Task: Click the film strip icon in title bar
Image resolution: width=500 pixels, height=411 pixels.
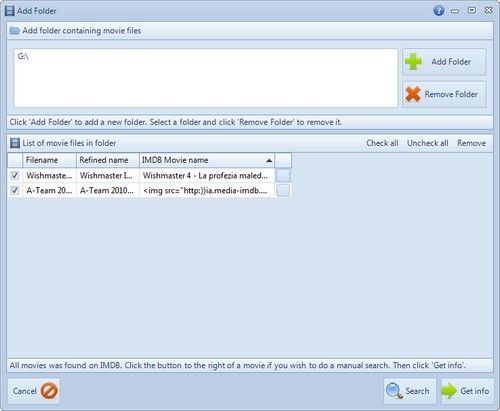Action: 9,11
